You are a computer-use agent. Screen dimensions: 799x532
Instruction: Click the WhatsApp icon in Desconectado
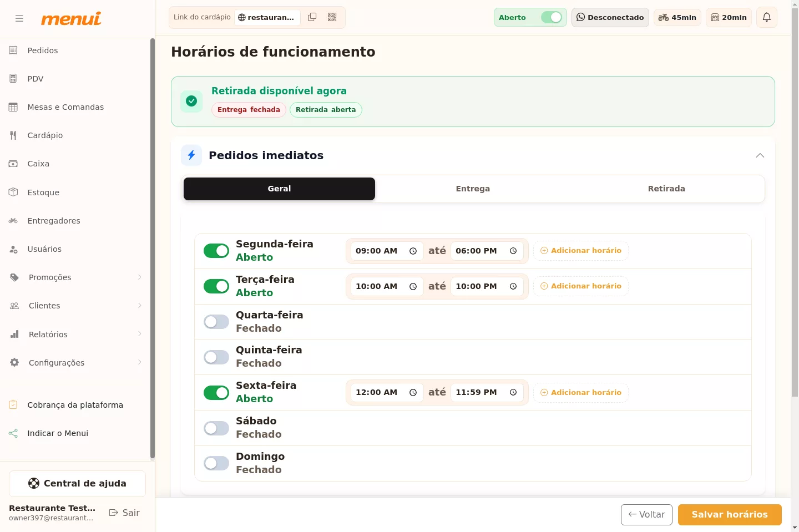(x=581, y=17)
